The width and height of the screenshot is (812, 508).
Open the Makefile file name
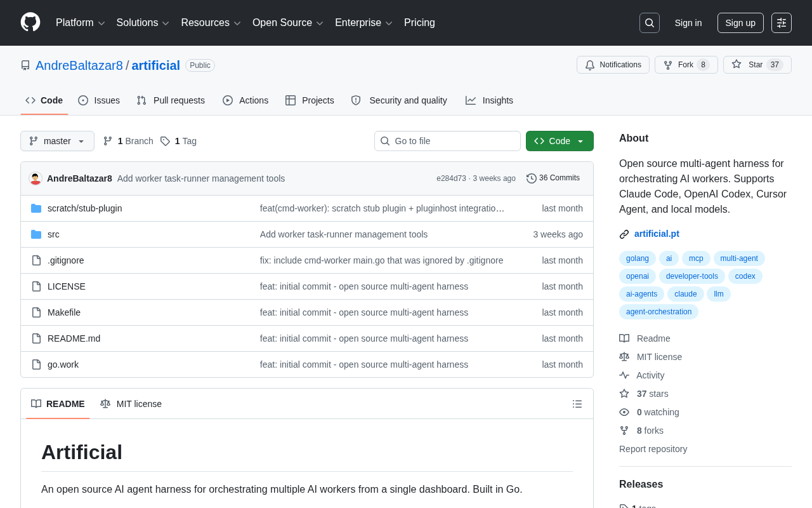coord(64,312)
